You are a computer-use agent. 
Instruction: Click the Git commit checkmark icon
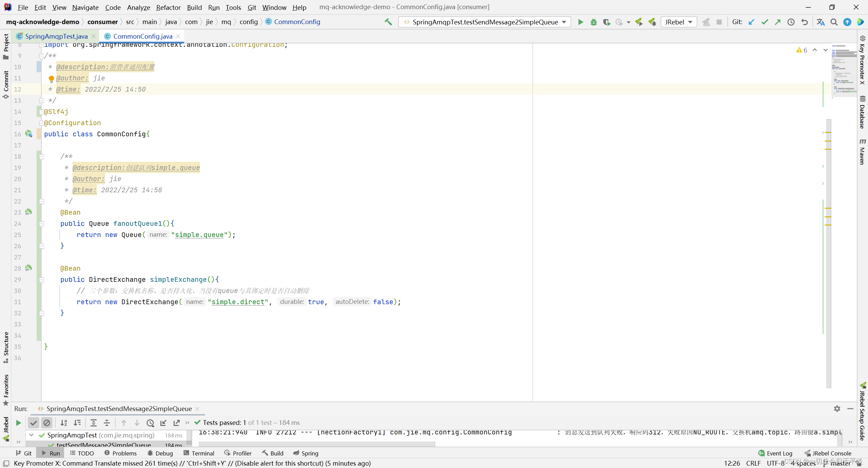[765, 22]
